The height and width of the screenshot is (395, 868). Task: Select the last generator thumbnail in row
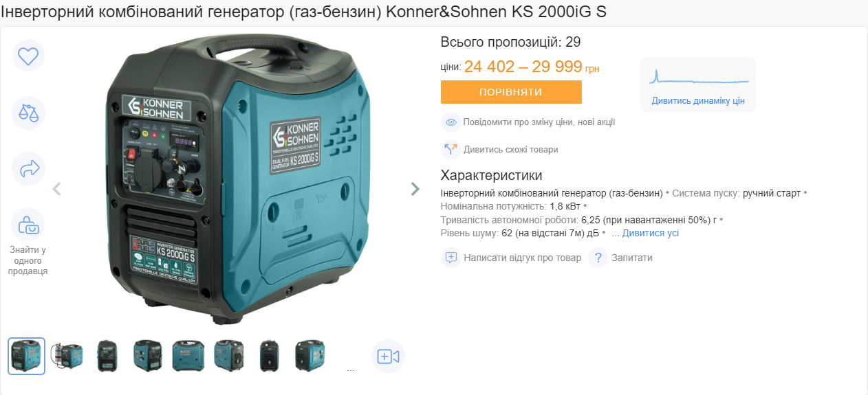(x=310, y=356)
